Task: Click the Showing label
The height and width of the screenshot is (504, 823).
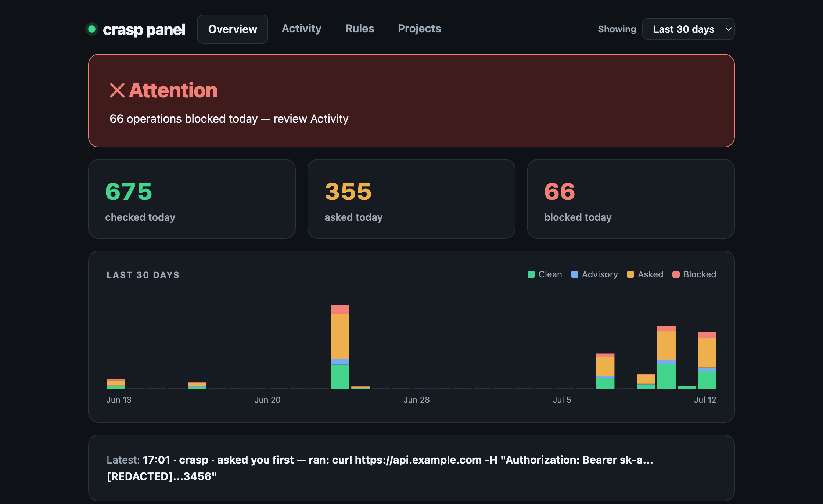Action: (x=617, y=29)
